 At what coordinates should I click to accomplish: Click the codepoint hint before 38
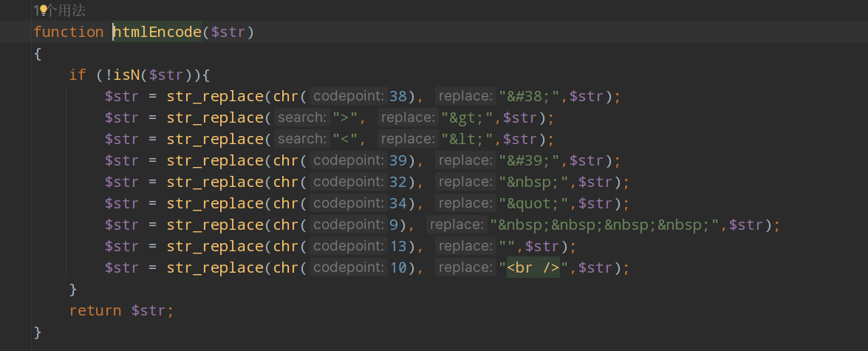tap(348, 96)
